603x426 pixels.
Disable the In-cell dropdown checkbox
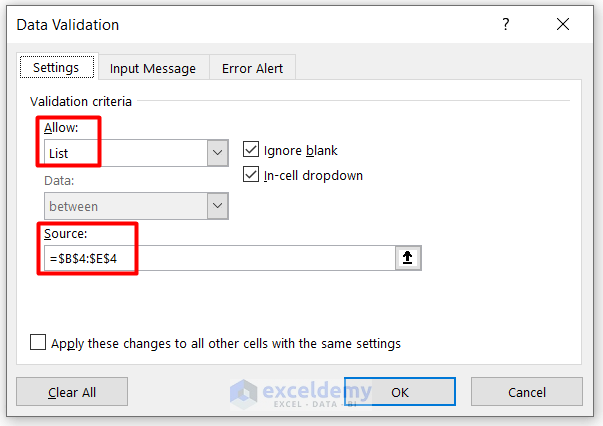tap(251, 175)
